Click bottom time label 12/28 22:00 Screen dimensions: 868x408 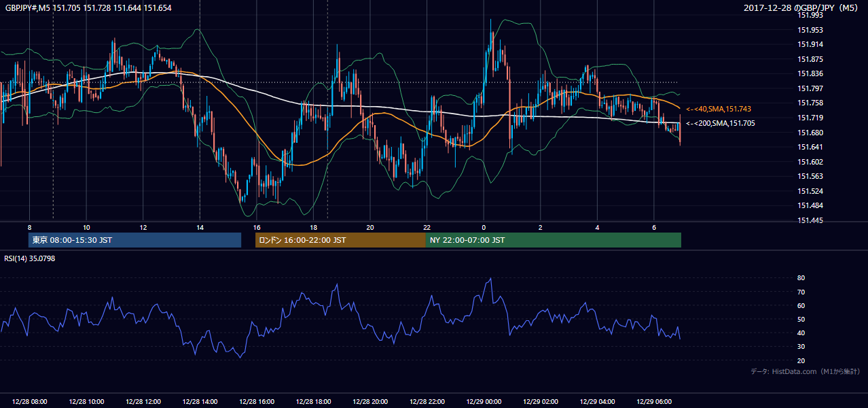(427, 401)
